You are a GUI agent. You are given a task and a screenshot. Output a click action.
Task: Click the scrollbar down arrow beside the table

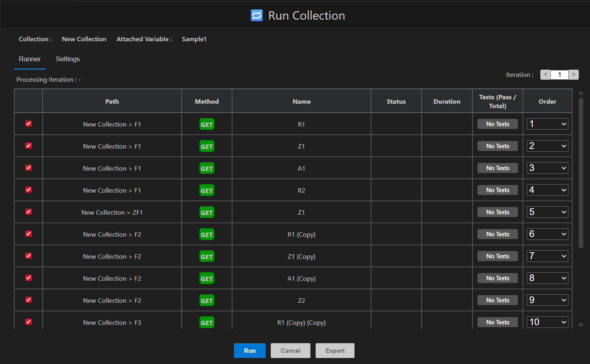point(581,325)
